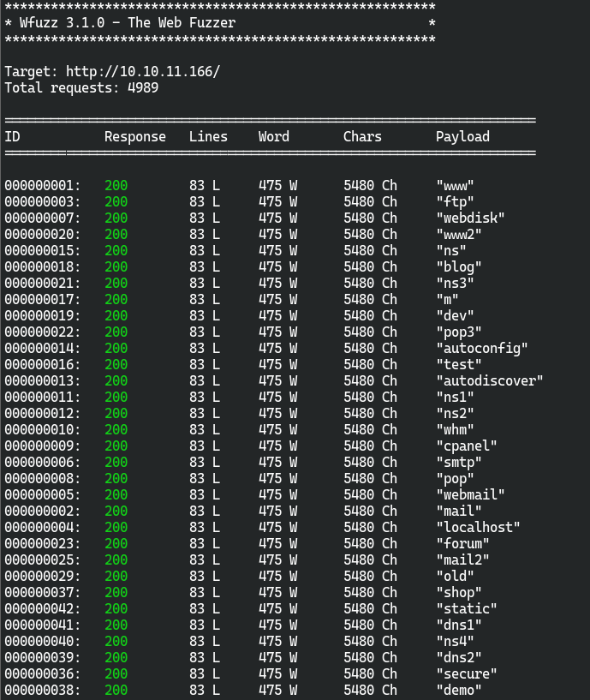Click the Wfuzz 3.1.0 title text
Screen dimensions: 590x700
pyautogui.click(x=126, y=23)
